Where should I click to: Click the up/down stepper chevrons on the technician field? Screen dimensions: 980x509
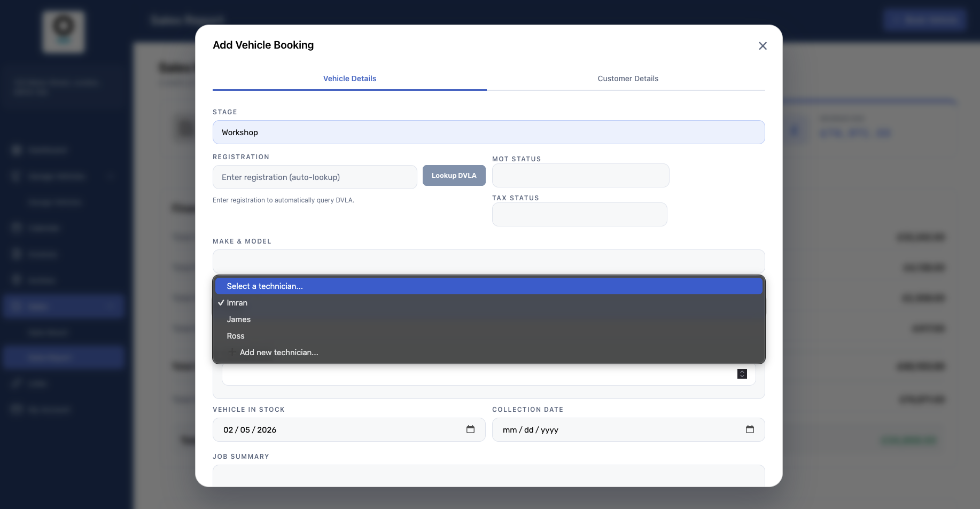pos(742,374)
